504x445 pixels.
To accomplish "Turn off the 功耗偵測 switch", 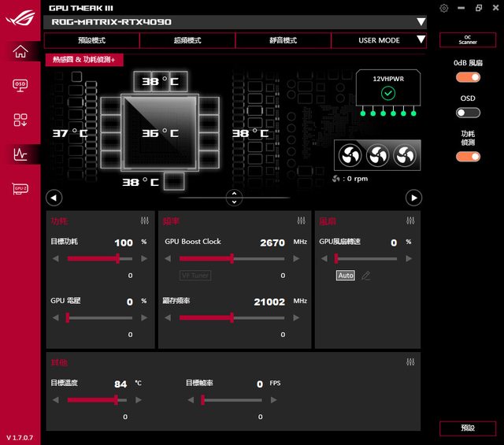I will pos(468,156).
